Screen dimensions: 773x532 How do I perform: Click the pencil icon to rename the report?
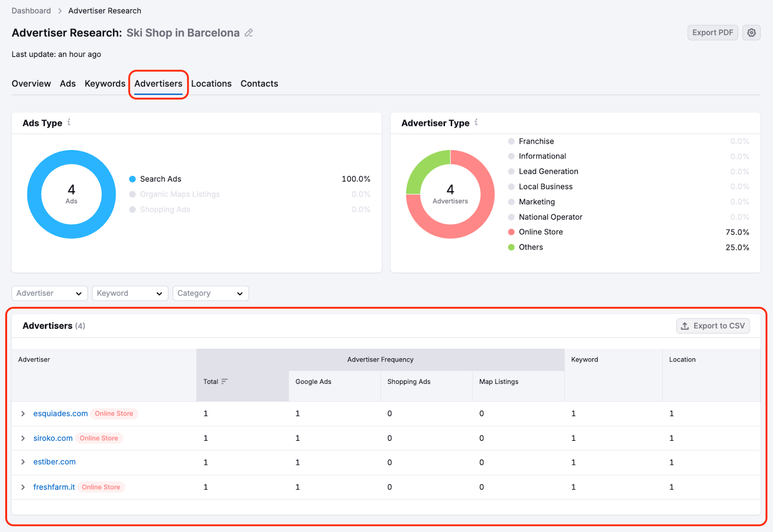pos(249,32)
